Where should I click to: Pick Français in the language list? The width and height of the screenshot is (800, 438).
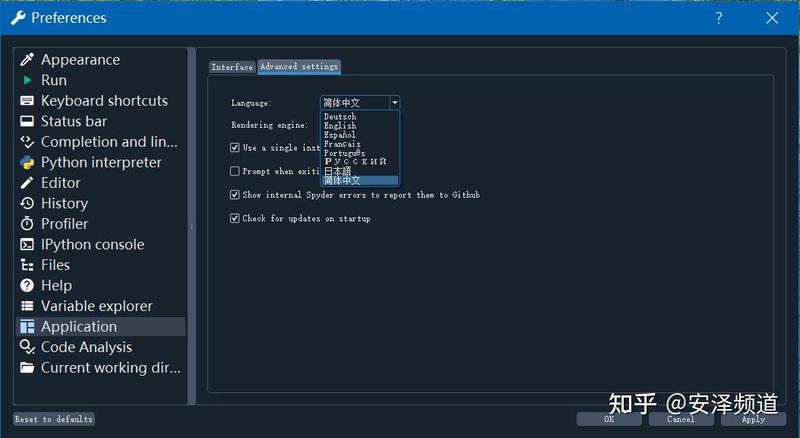tap(342, 144)
